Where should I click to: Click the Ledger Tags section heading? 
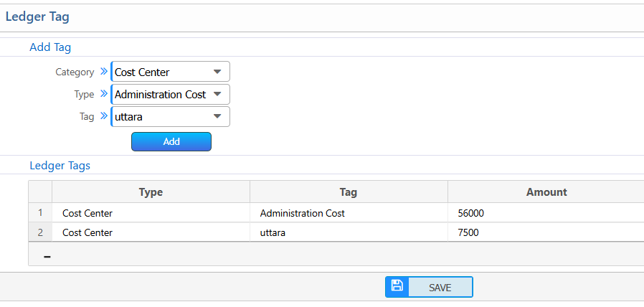(x=60, y=165)
